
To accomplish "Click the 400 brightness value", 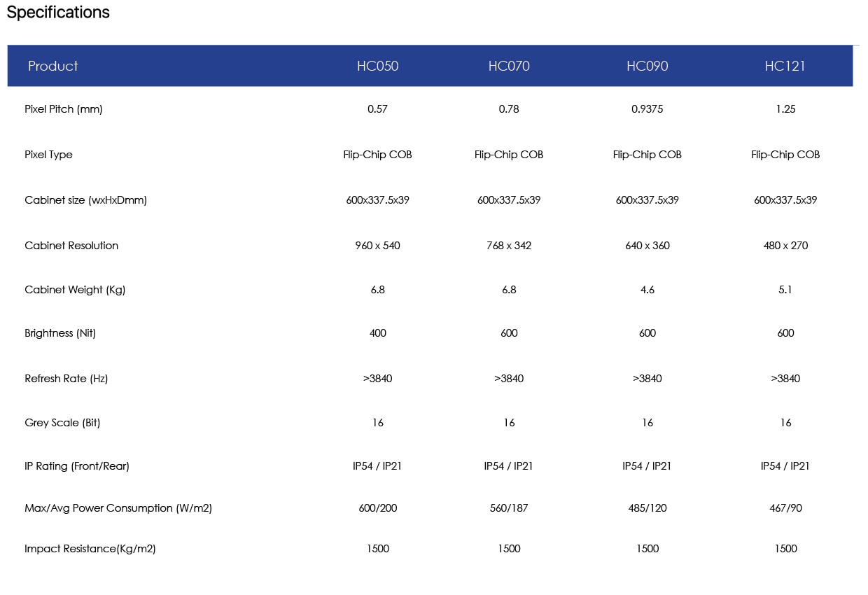I will point(377,333).
